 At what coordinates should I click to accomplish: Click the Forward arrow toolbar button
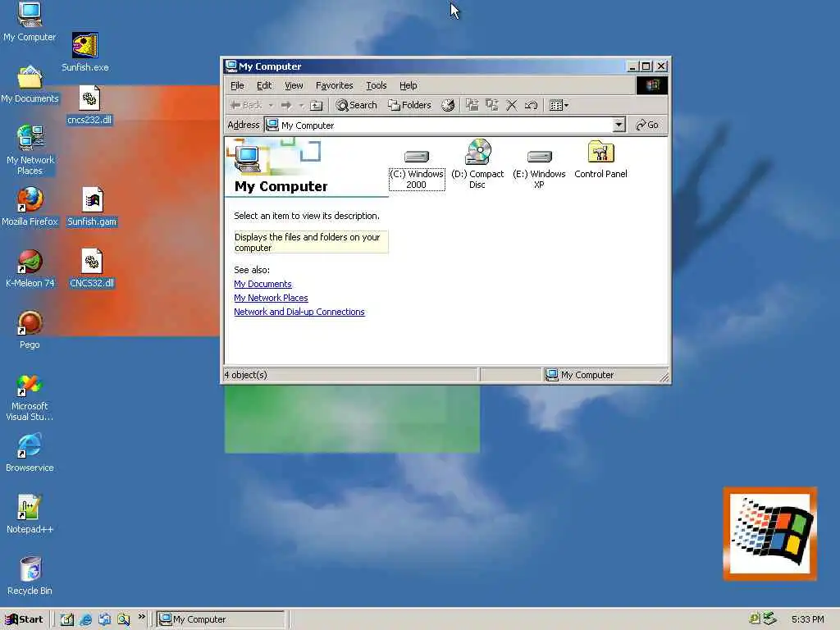(x=286, y=106)
